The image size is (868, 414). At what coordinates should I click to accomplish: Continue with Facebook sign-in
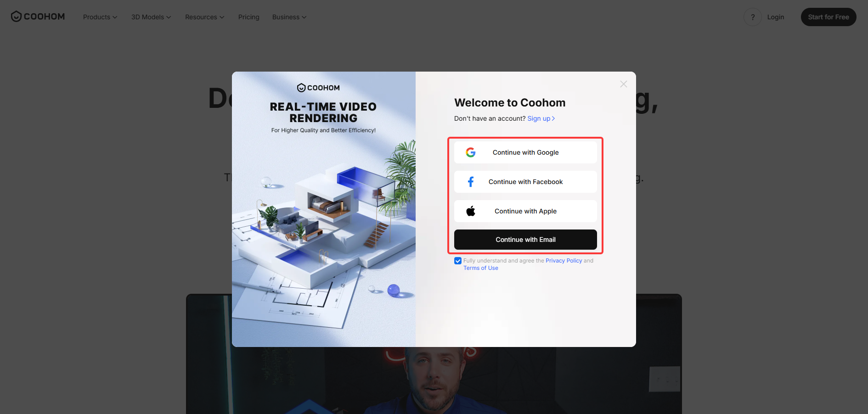click(x=525, y=182)
